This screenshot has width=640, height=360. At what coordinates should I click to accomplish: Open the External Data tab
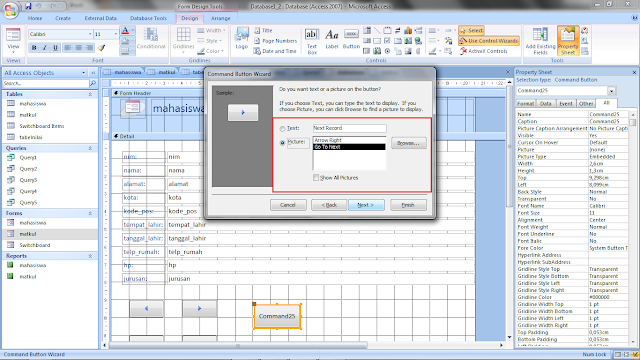101,18
